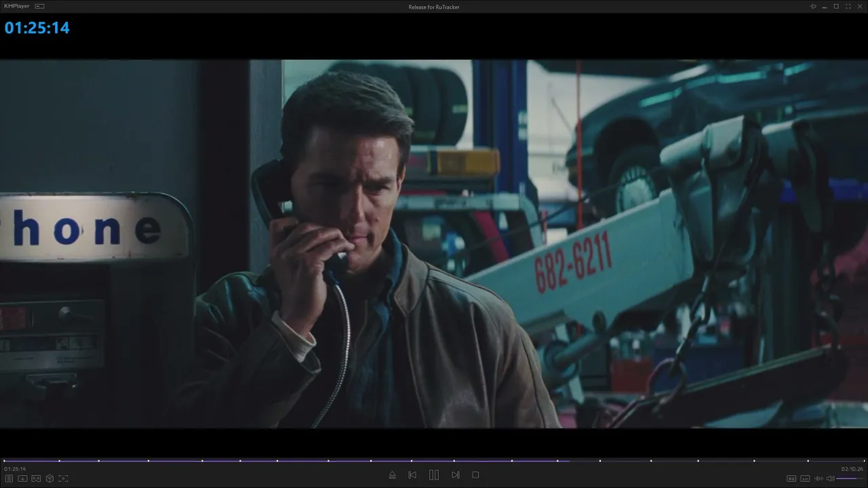The width and height of the screenshot is (868, 488).
Task: Minimize the KMPlayer window
Action: coord(825,6)
